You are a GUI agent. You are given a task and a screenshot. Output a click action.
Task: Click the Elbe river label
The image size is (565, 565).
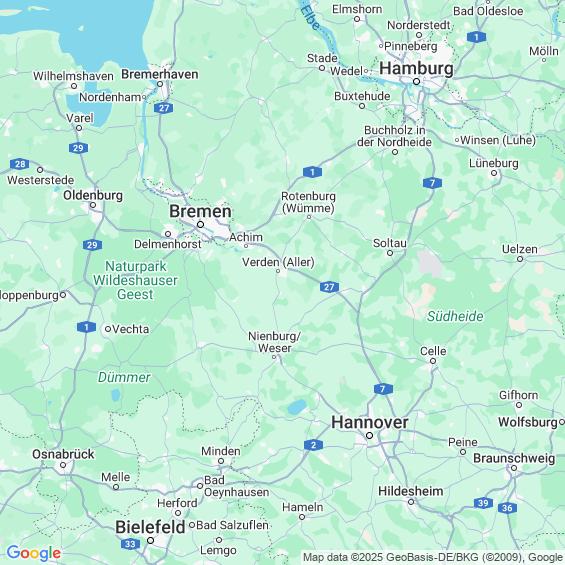310,16
